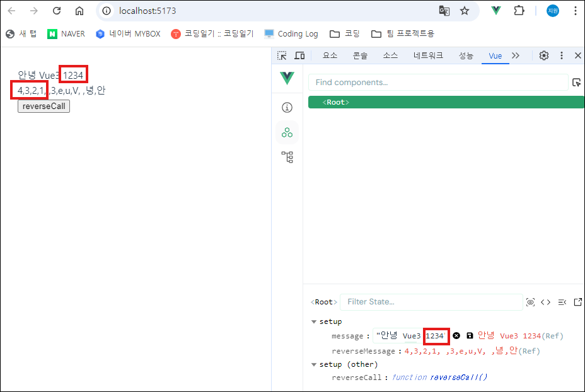The image size is (585, 392).
Task: Switch to the 콘솔 tab
Action: point(360,55)
